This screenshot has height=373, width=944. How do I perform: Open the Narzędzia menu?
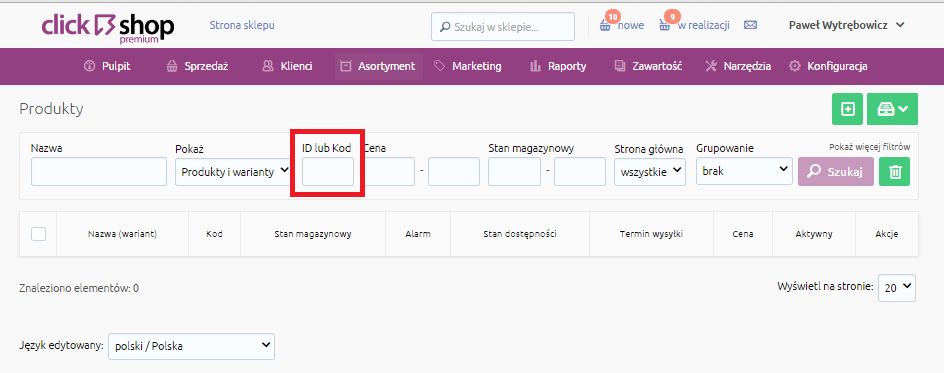point(738,66)
